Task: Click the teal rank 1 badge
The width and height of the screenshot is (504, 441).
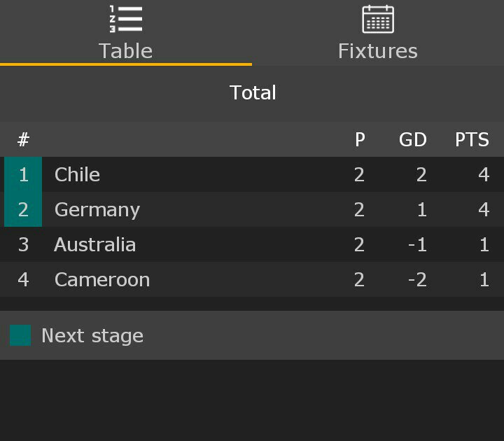Action: pos(23,174)
